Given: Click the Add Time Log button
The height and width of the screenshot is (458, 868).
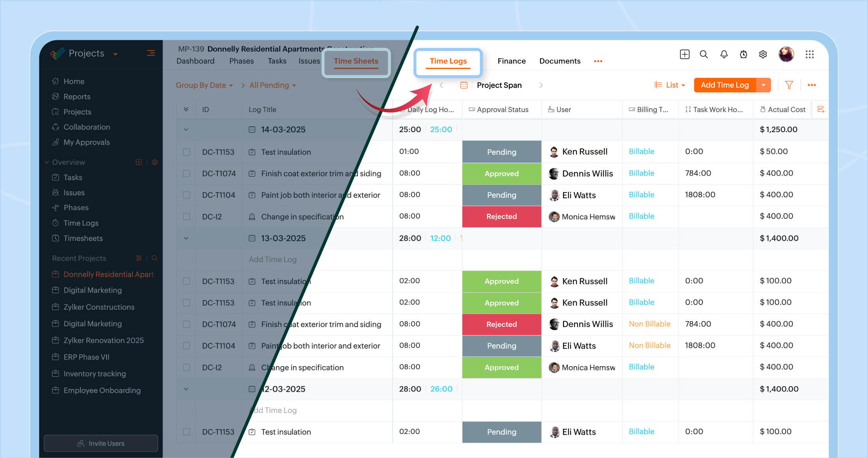Looking at the screenshot, I should 724,85.
